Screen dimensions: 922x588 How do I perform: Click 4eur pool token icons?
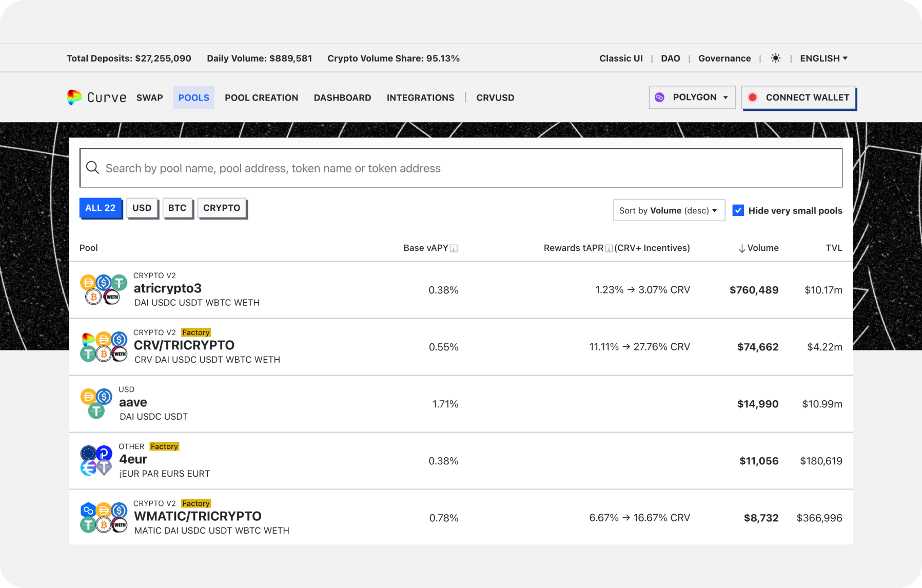[96, 461]
